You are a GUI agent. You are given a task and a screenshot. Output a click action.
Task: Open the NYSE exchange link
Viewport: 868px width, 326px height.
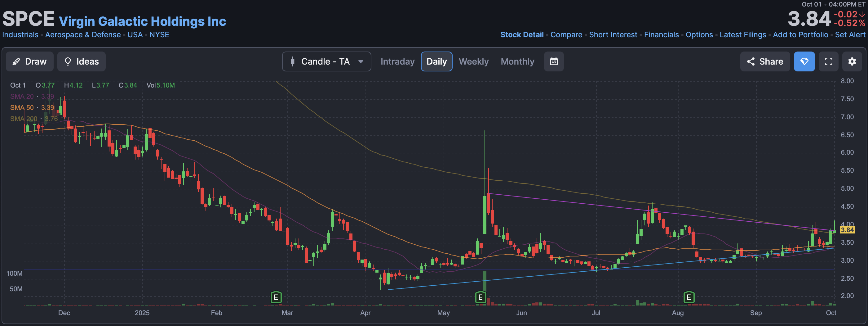(x=159, y=35)
